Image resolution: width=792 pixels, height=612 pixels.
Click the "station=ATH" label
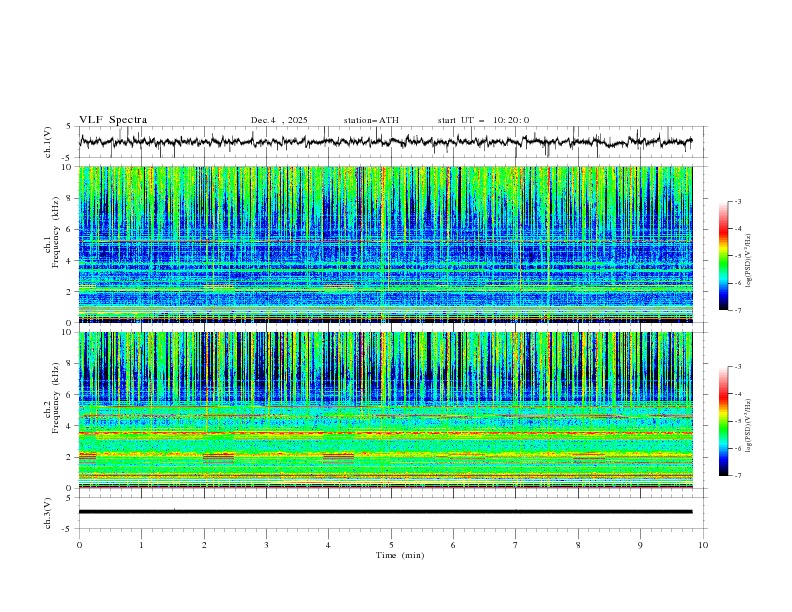coord(371,120)
